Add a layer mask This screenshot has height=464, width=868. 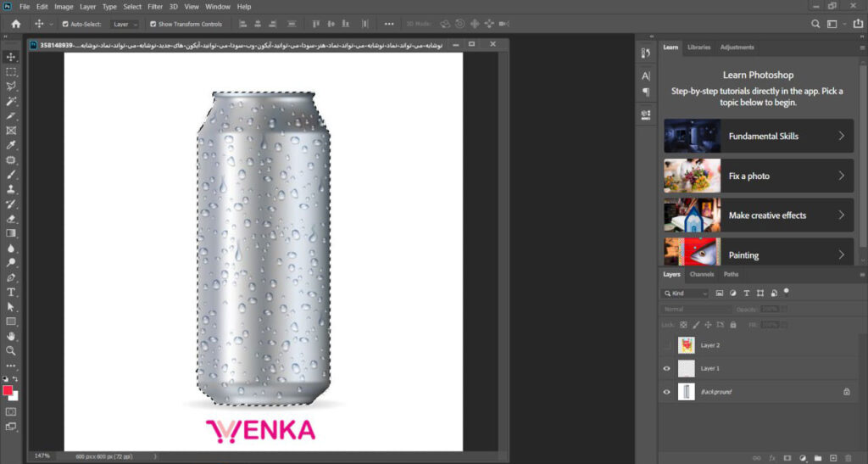pos(787,458)
